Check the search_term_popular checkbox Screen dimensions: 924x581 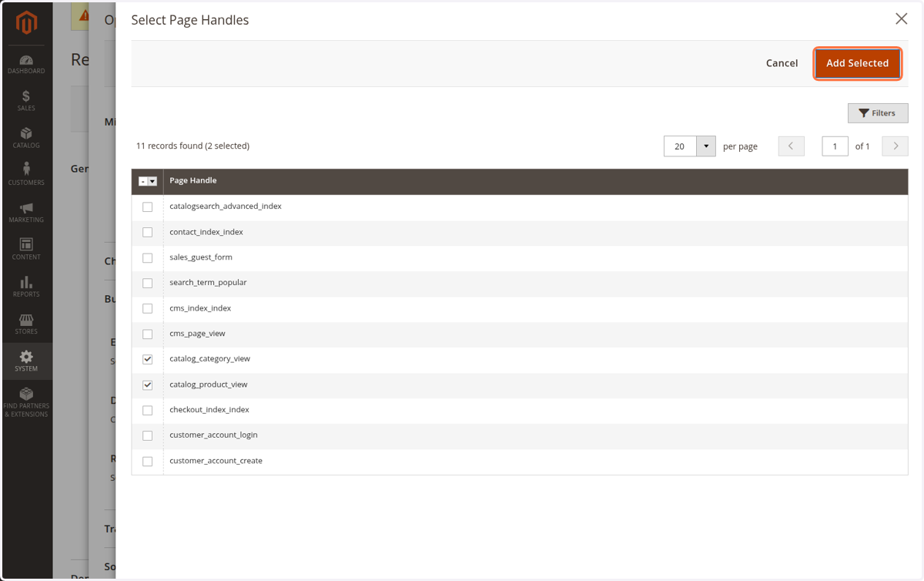coord(147,283)
